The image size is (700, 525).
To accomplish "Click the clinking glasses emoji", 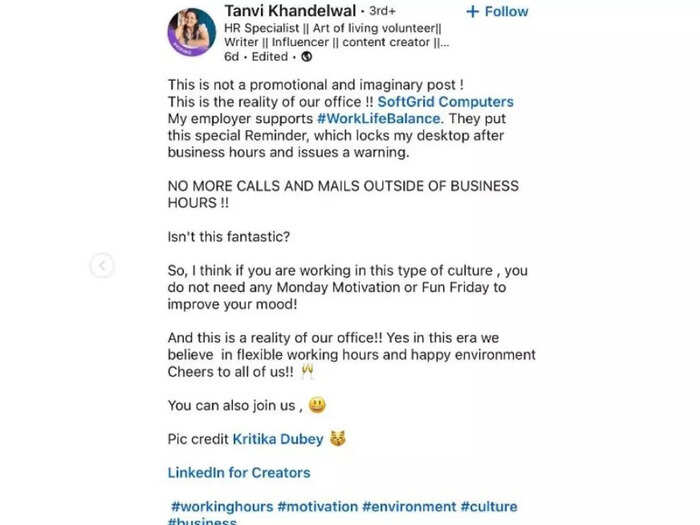I will coord(308,371).
